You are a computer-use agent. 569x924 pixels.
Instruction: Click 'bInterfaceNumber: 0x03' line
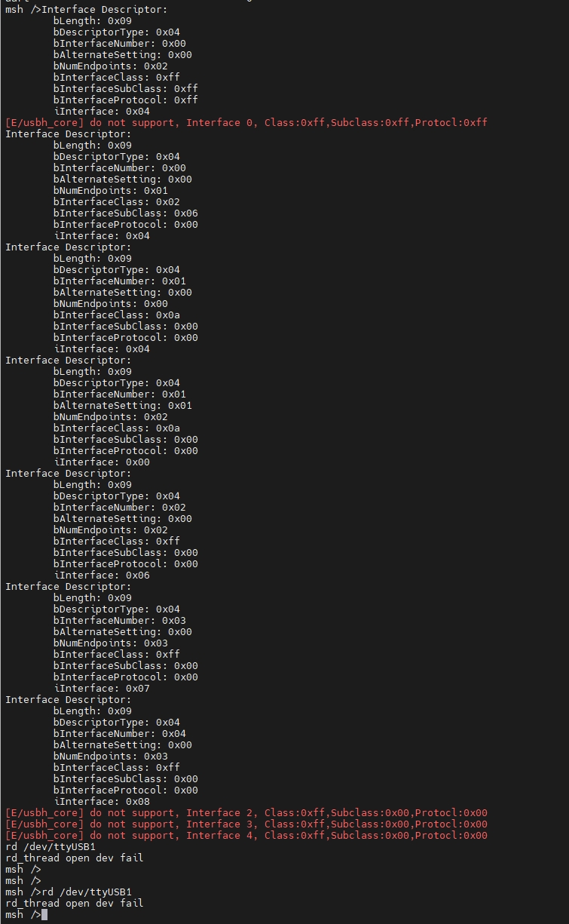pyautogui.click(x=120, y=621)
